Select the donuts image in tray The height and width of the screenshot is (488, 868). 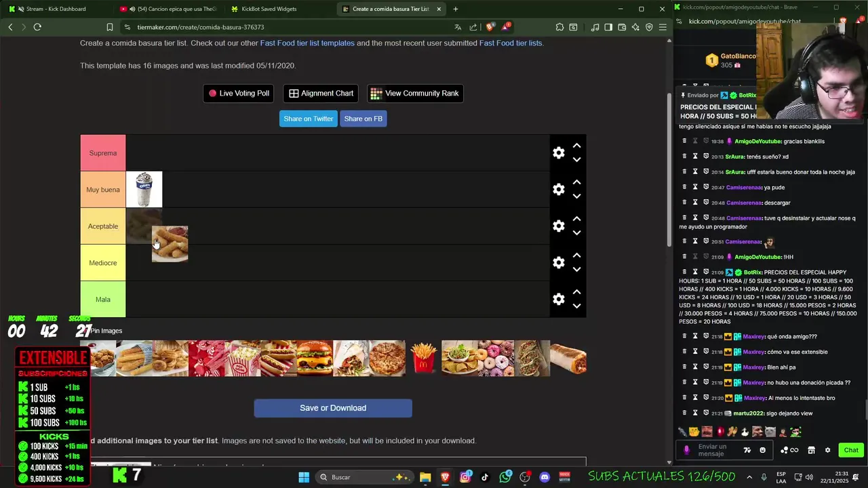[x=496, y=358]
